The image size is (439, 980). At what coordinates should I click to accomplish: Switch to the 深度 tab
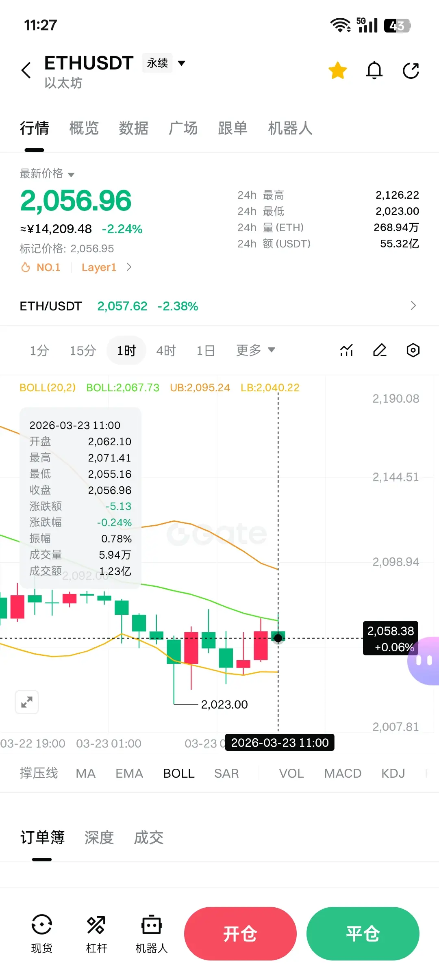click(99, 837)
